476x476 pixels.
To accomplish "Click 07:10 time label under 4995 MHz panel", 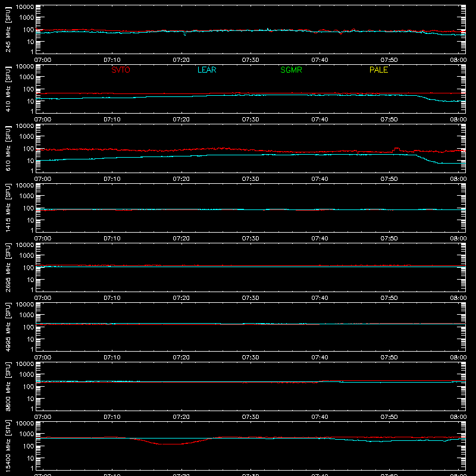I will tap(112, 358).
